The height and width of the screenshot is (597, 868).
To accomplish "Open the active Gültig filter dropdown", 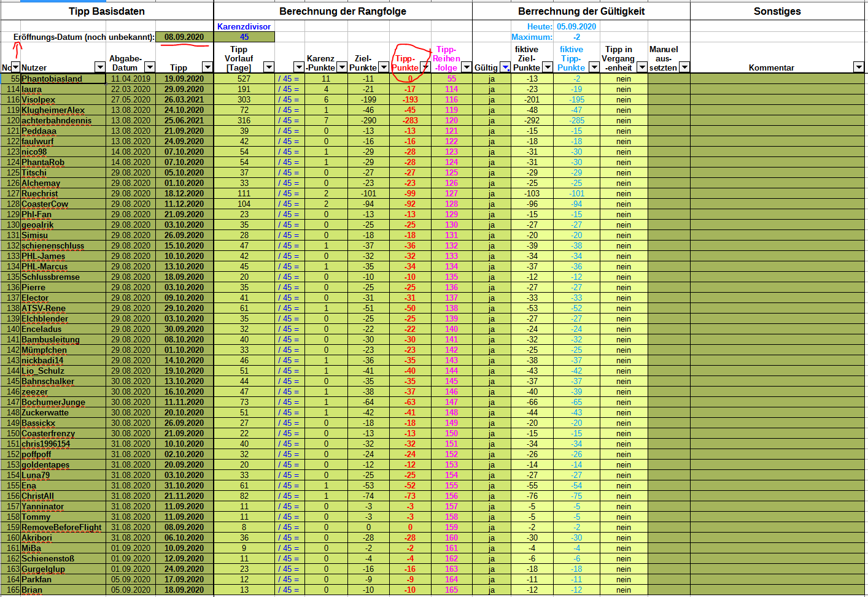I will (x=505, y=67).
